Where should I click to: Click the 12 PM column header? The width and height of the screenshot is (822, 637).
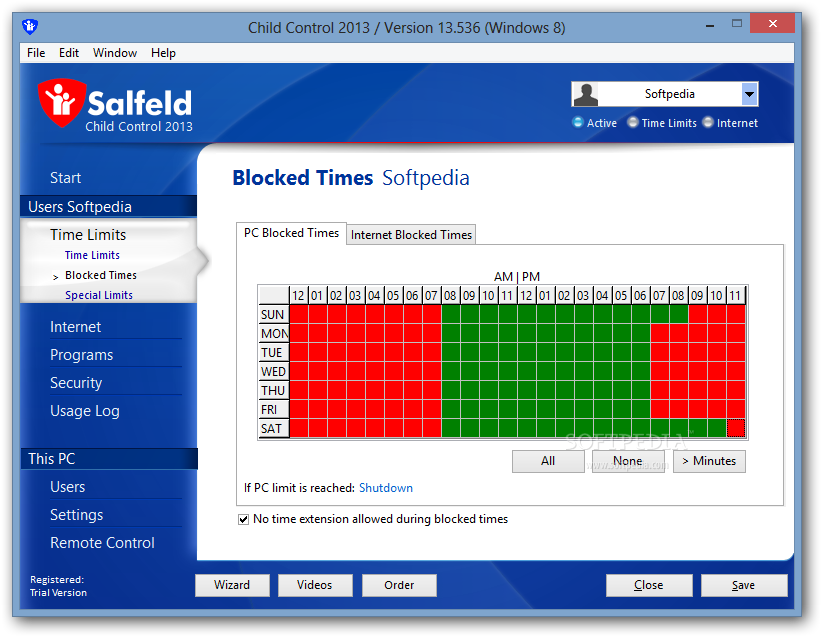[x=527, y=296]
